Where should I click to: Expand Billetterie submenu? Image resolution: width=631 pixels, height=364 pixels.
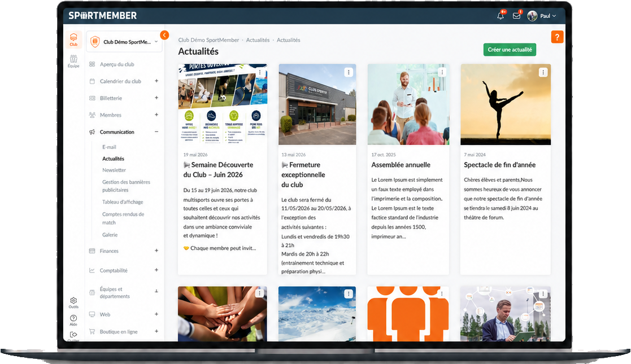click(156, 98)
